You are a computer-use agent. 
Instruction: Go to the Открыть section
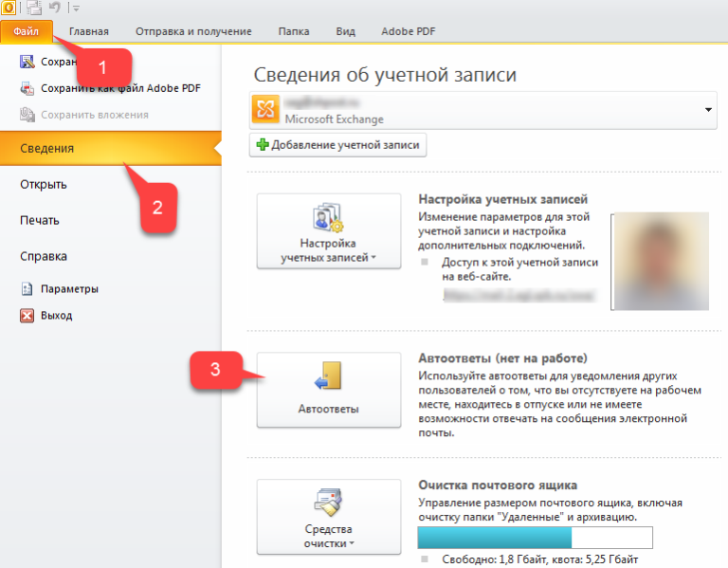coord(44,184)
